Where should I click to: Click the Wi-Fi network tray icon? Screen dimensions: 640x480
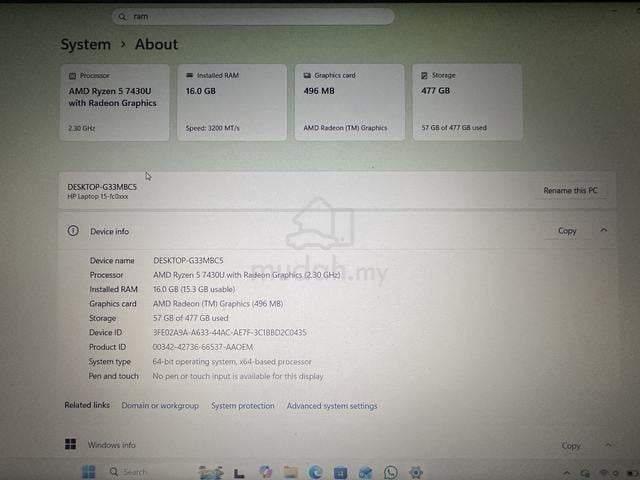coord(604,473)
